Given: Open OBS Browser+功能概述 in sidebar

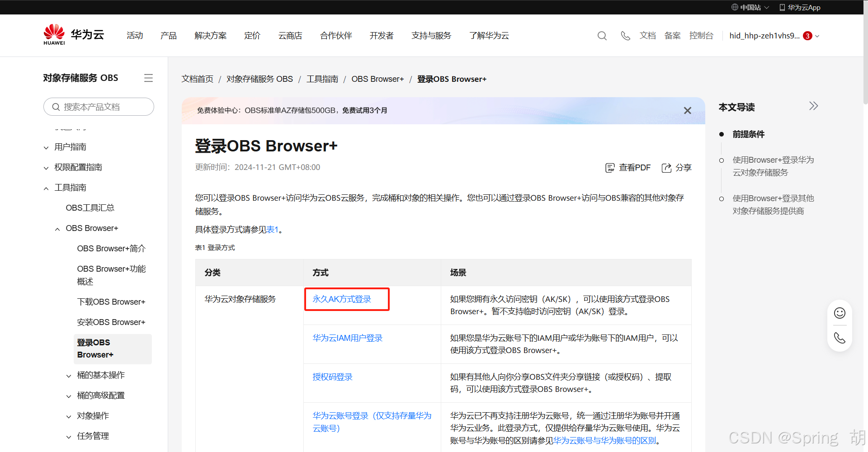Looking at the screenshot, I should (x=112, y=275).
